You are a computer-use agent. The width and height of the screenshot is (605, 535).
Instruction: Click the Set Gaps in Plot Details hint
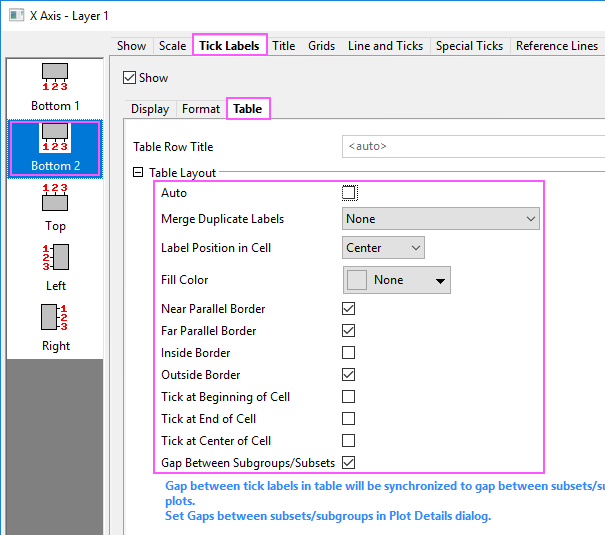[x=328, y=516]
